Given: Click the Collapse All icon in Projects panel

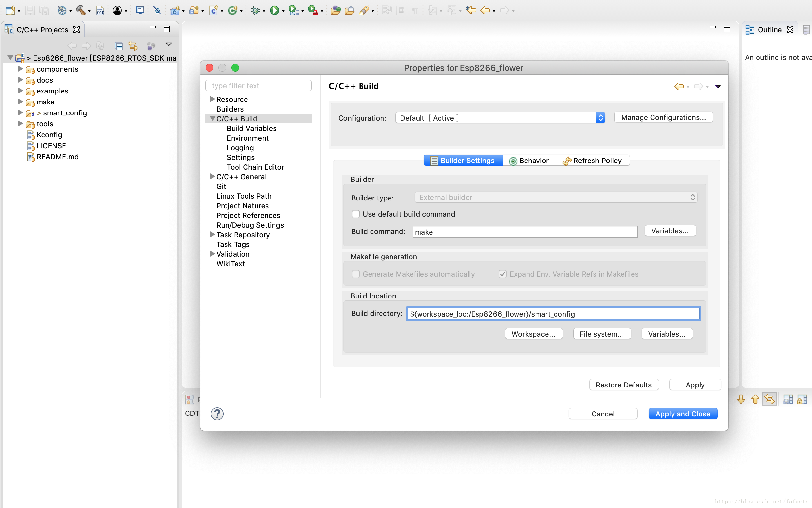Looking at the screenshot, I should 119,45.
